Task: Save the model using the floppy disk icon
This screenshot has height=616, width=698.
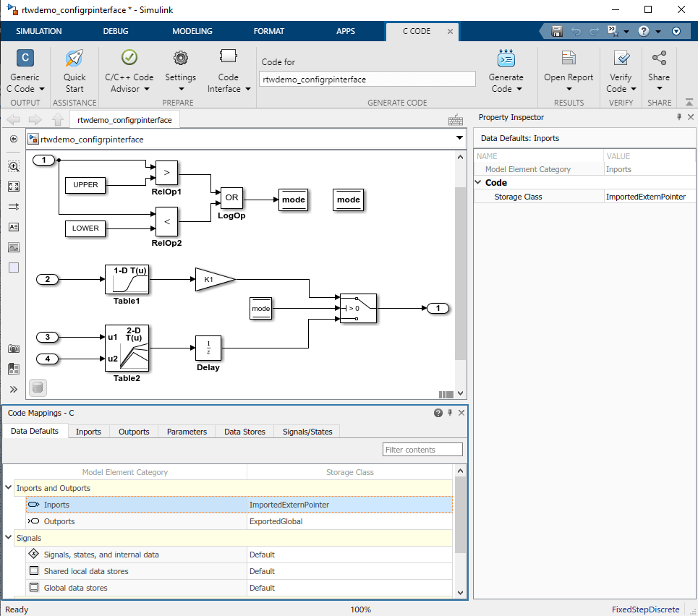Action: (x=557, y=31)
